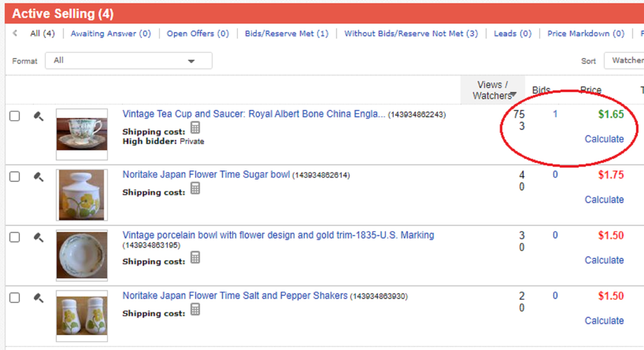Click the gavel icon beside Vintage porcelain bowl
644x350 pixels.
(39, 238)
